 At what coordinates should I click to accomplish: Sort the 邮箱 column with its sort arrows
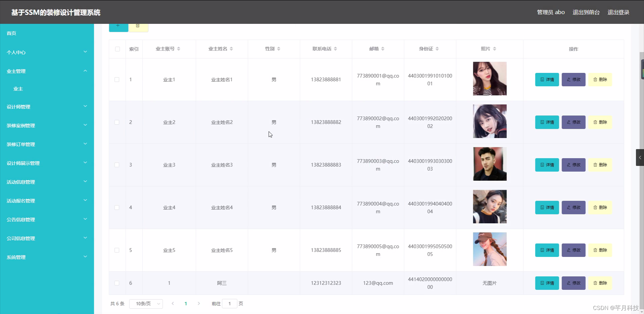[383, 49]
